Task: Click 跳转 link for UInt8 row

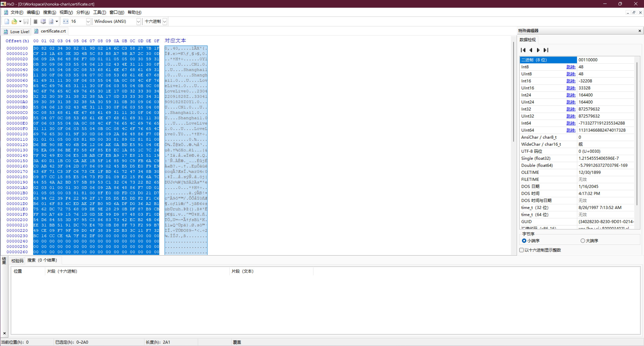Action: tap(571, 74)
